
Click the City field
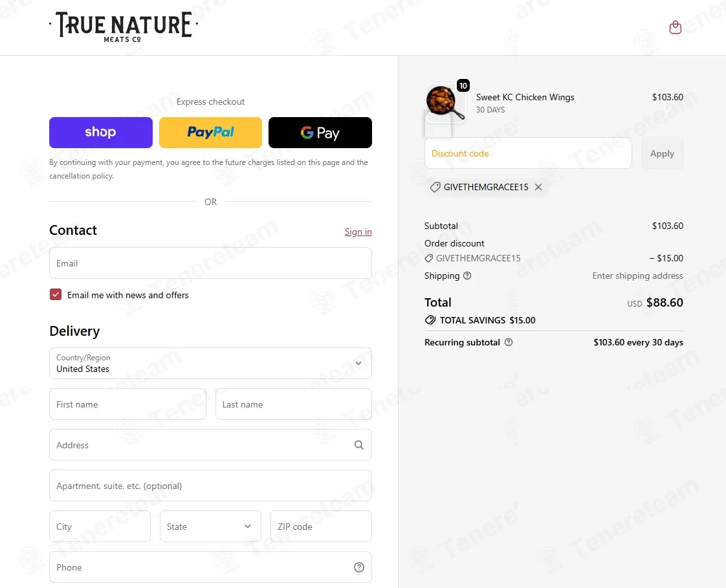click(100, 527)
